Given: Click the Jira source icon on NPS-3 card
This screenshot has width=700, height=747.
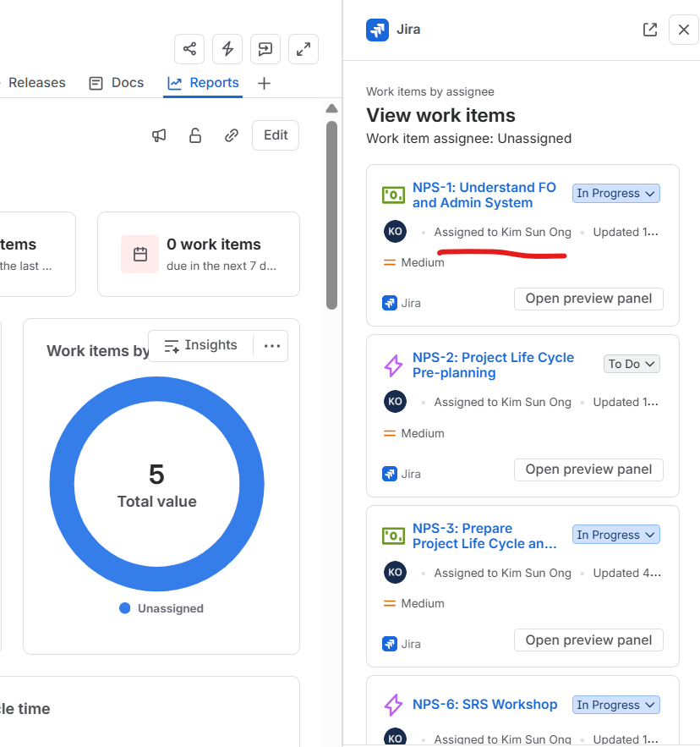Looking at the screenshot, I should coord(390,644).
